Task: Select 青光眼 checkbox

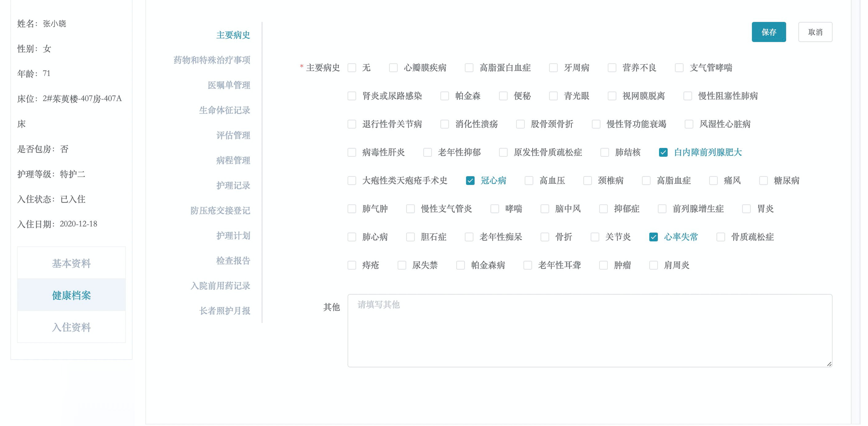Action: click(x=553, y=96)
